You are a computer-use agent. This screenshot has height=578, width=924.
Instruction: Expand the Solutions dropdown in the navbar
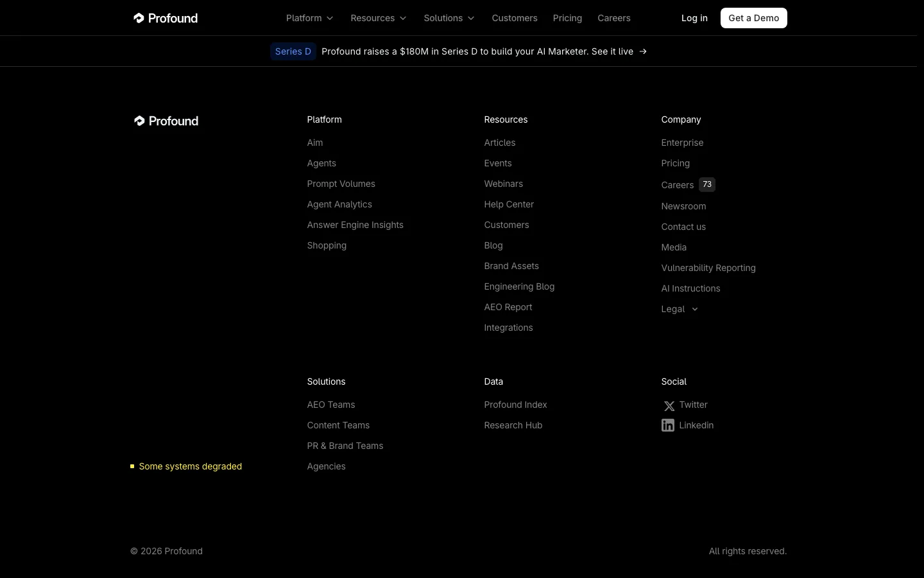coord(449,18)
